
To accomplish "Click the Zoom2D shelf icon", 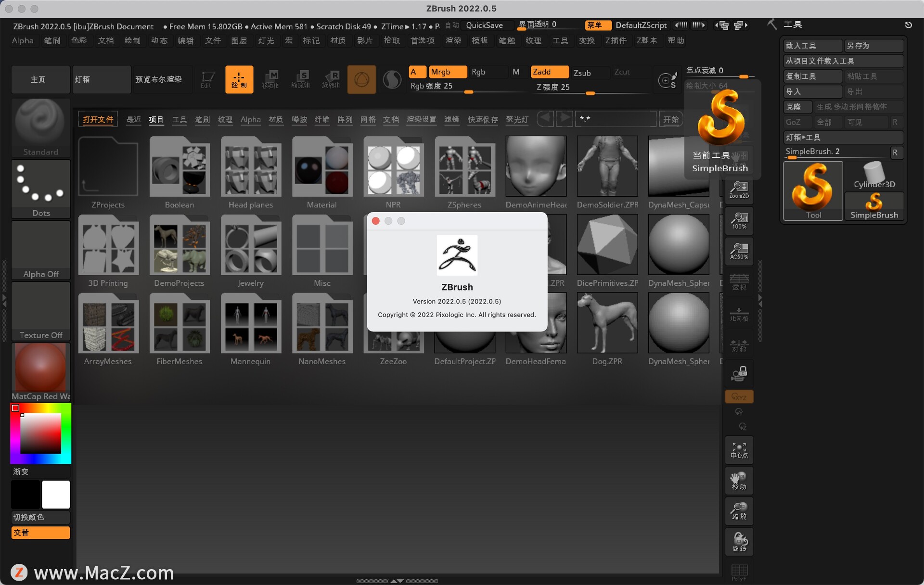I will pyautogui.click(x=739, y=190).
